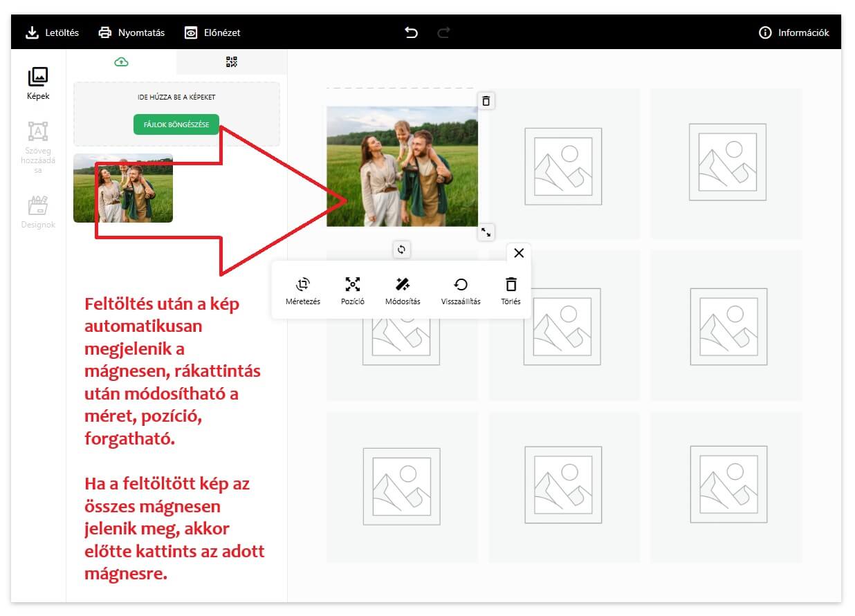The image size is (855, 616).
Task: Switch to the QR code tab
Action: [232, 62]
